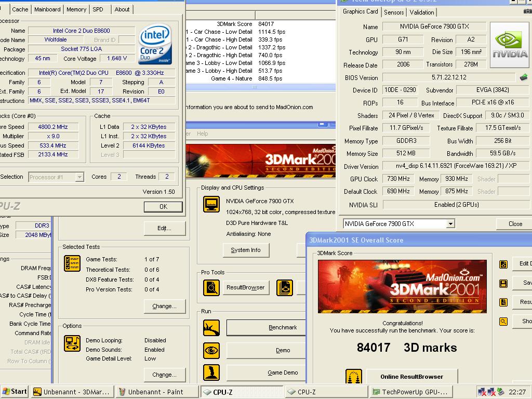Screen dimensions: 532x399
Task: Click the GPU-Z BIOS save chip icon
Action: click(x=524, y=77)
